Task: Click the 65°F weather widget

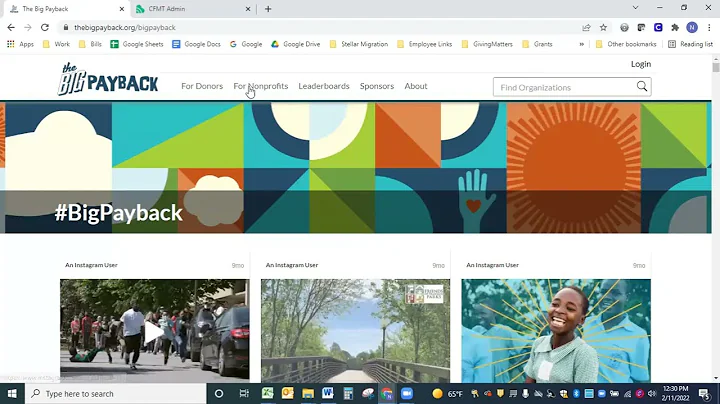Action: (448, 393)
